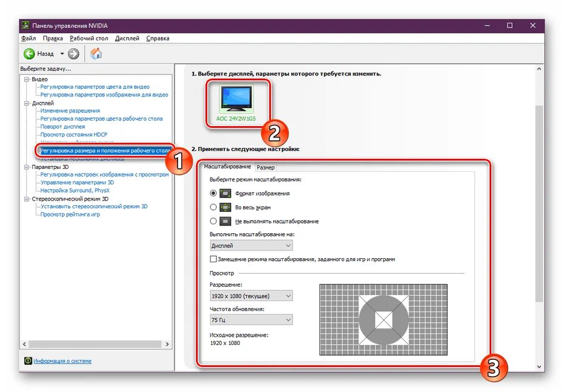Image resolution: width=564 pixels, height=392 pixels.
Task: Open the Back history dropdown arrow
Action: click(x=62, y=54)
